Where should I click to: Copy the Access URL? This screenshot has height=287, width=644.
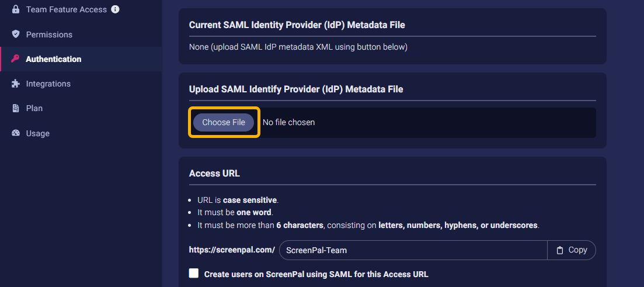click(571, 250)
